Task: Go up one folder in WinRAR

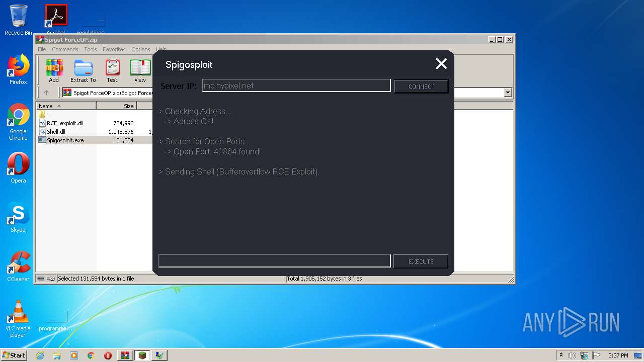Action: (46, 93)
